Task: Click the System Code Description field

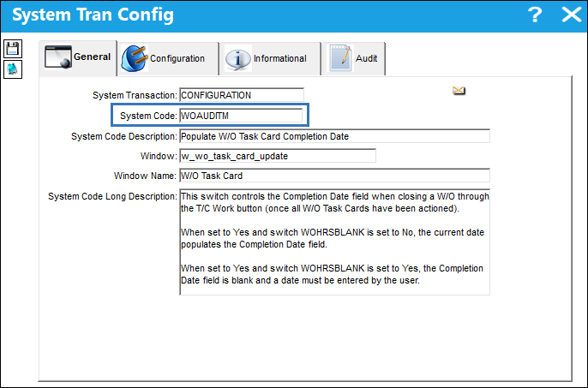Action: (x=335, y=136)
